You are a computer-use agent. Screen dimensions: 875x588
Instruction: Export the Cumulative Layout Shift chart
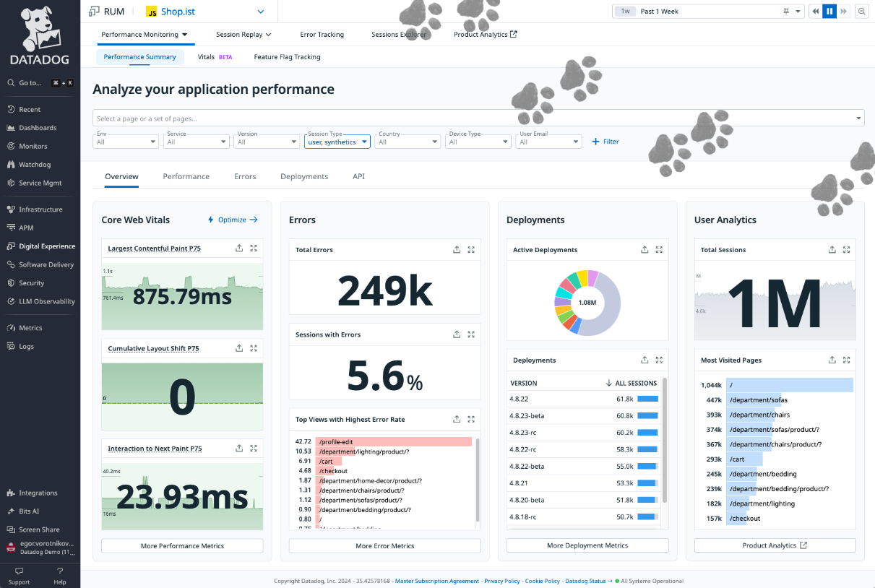click(x=238, y=348)
